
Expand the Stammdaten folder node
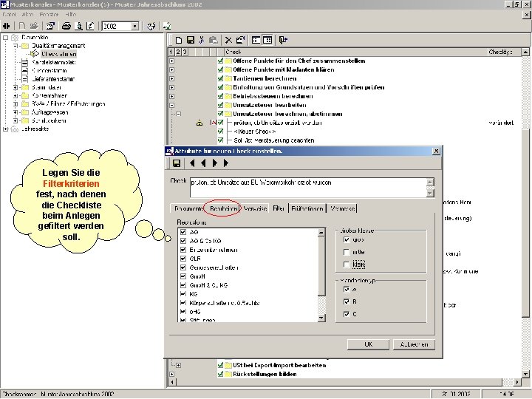click(x=16, y=87)
